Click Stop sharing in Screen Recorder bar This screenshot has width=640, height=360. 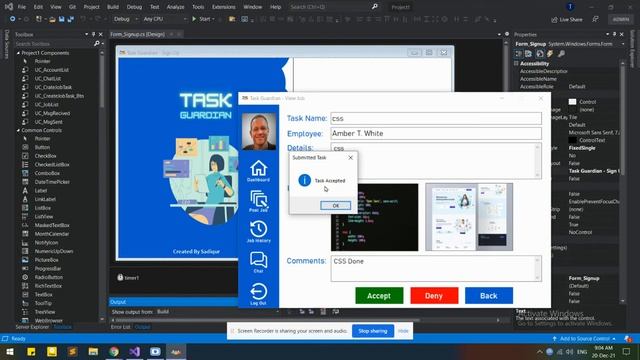point(373,331)
